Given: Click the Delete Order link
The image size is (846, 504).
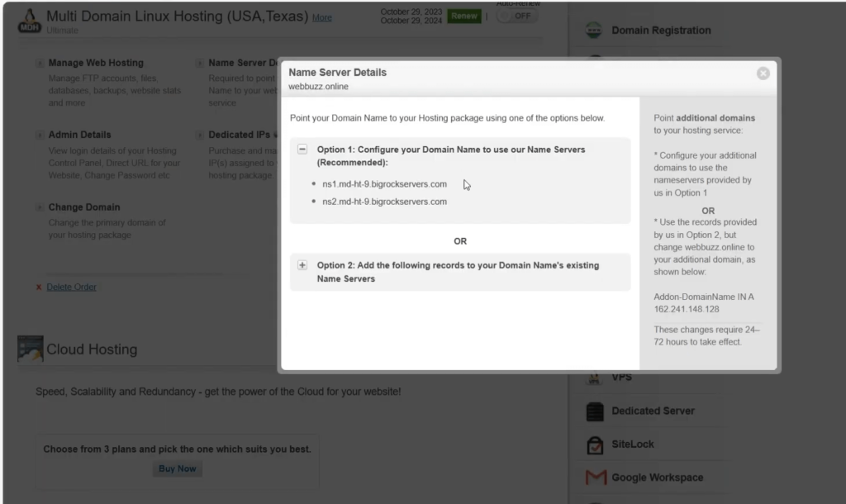Looking at the screenshot, I should [x=71, y=287].
